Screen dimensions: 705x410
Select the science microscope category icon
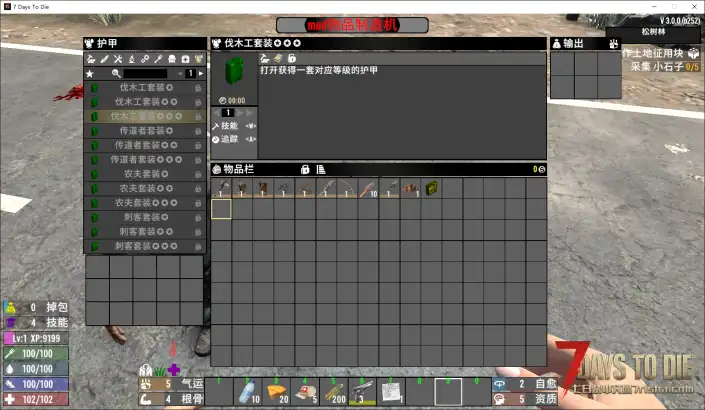point(131,59)
